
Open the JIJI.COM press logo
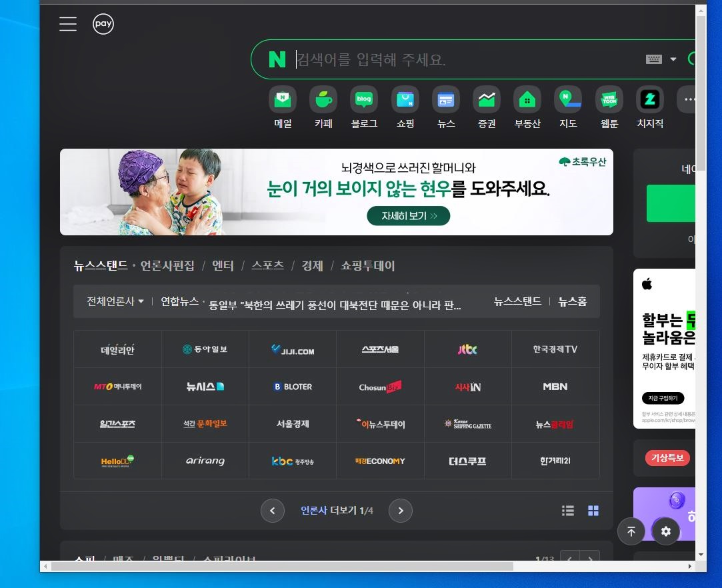(293, 349)
